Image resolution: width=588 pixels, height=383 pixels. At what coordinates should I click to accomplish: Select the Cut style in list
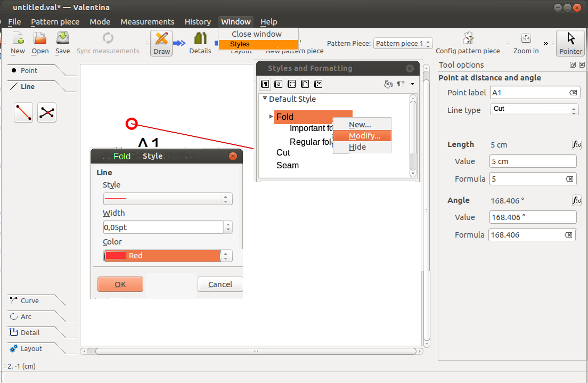pos(283,153)
